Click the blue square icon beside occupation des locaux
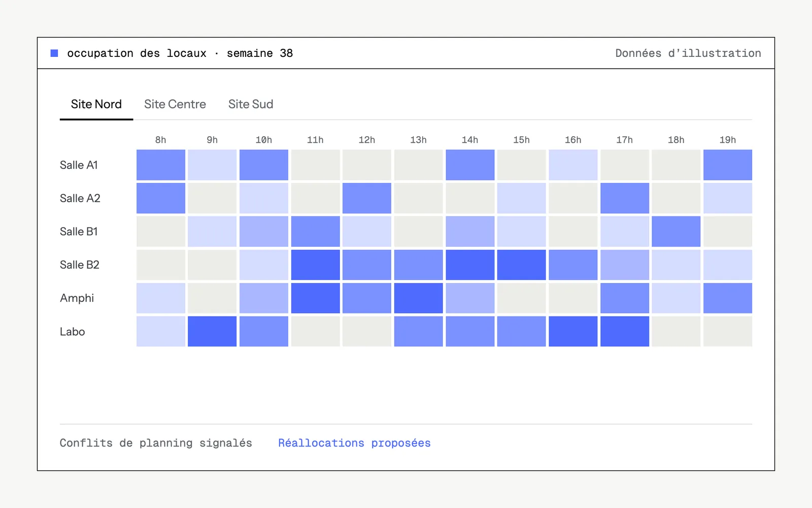The height and width of the screenshot is (508, 812). coord(54,53)
